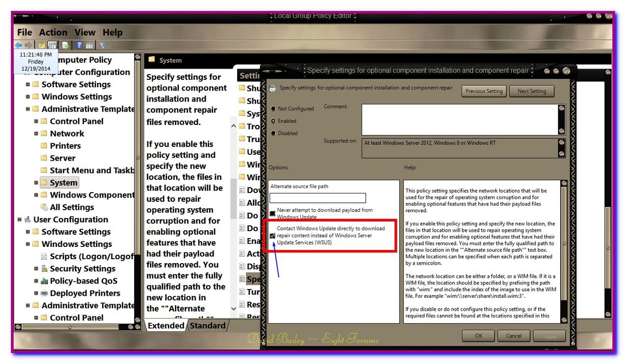Viewport: 626px width, 364px height.
Task: Check 'Never attempt to download payload from Windows Update'
Action: click(x=272, y=214)
